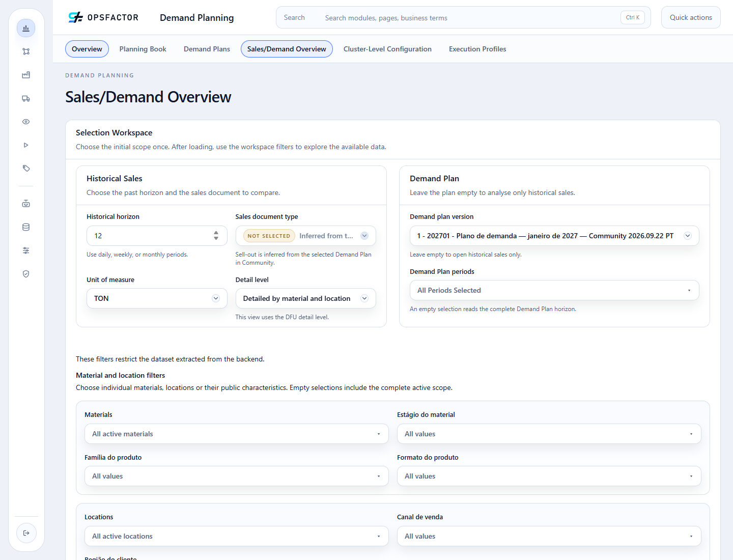Click the Demand Planning module title
This screenshot has width=733, height=560.
[x=197, y=18]
